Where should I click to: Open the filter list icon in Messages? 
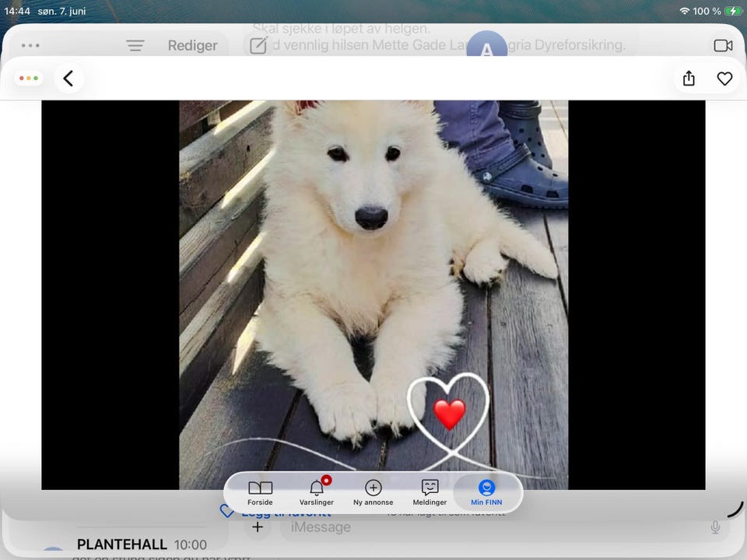point(135,46)
